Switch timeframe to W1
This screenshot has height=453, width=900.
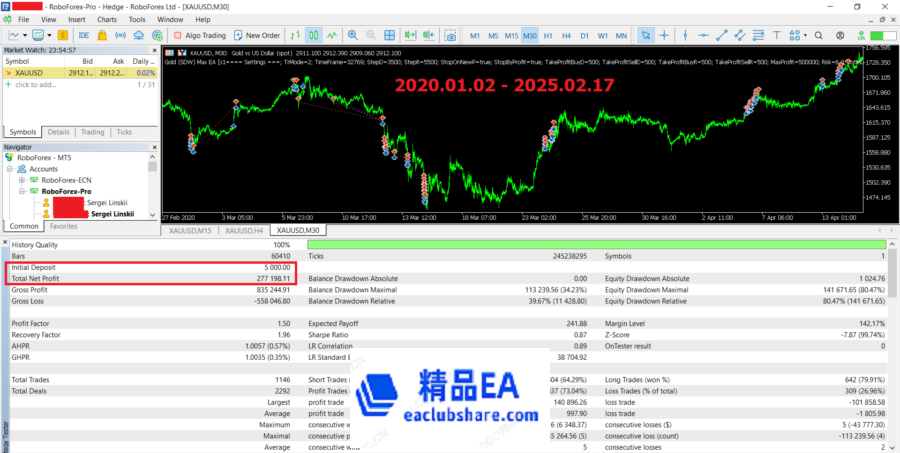point(603,36)
